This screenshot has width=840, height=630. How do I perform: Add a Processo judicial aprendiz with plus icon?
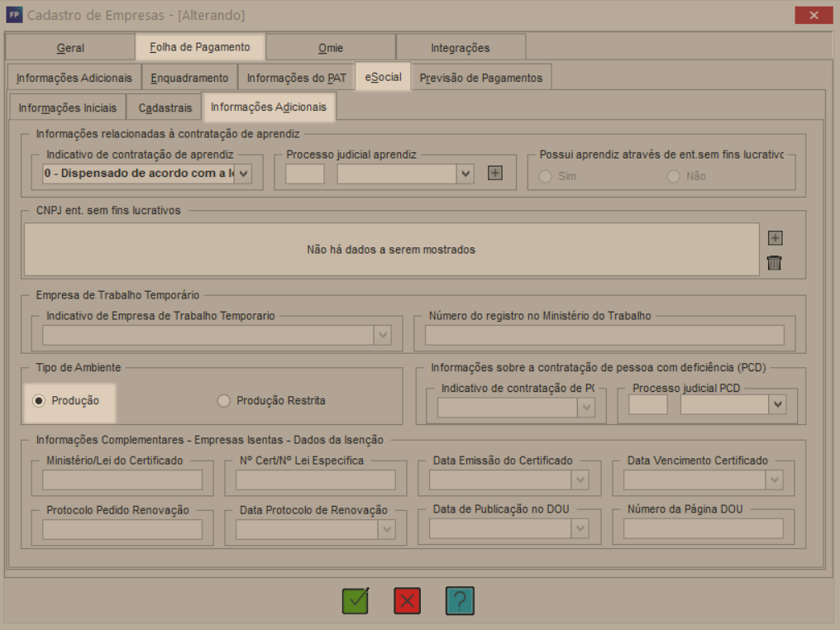pos(495,173)
